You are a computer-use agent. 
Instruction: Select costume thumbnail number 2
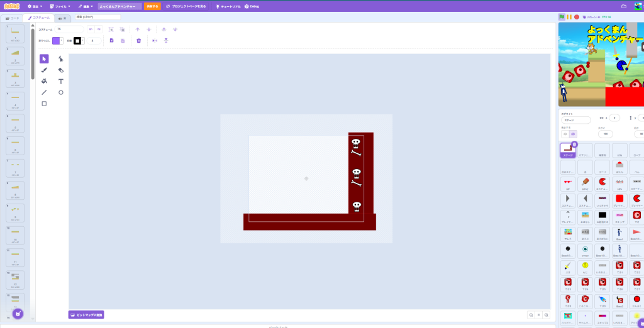[15, 56]
